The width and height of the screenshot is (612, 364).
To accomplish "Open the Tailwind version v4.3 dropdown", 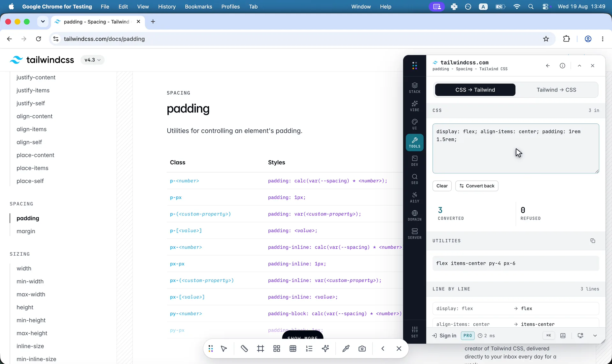I will tap(92, 60).
